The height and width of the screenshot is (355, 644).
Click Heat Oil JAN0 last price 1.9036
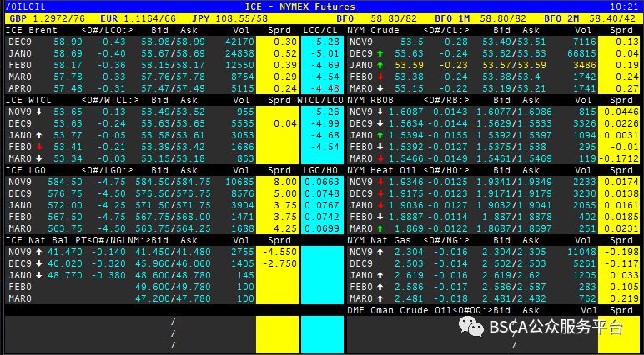pos(405,205)
